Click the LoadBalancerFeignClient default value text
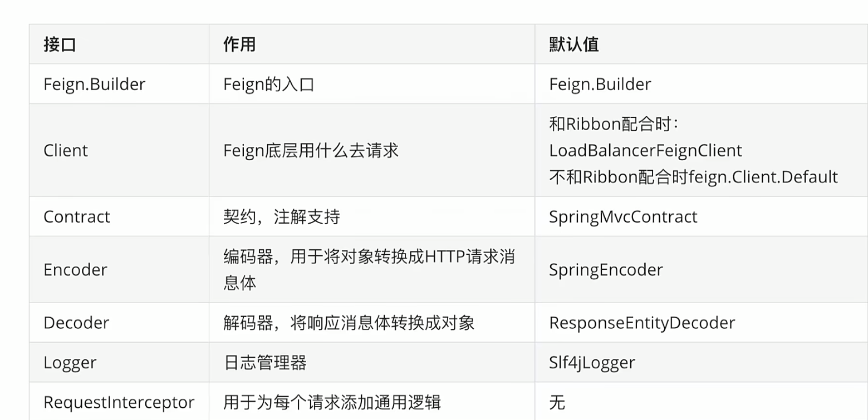Viewport: 868px width, 420px height. (645, 151)
